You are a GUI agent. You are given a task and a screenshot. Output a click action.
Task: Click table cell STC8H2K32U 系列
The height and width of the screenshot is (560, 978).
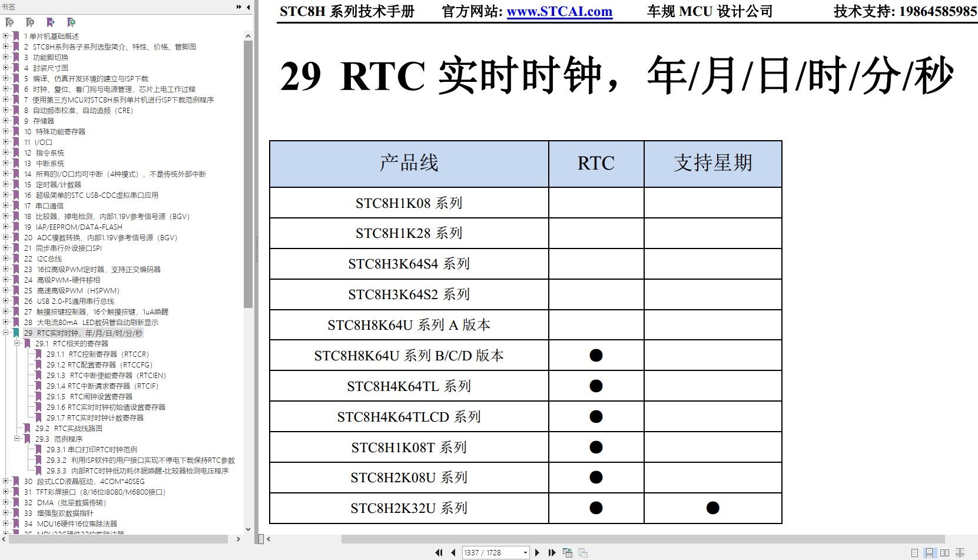click(409, 508)
